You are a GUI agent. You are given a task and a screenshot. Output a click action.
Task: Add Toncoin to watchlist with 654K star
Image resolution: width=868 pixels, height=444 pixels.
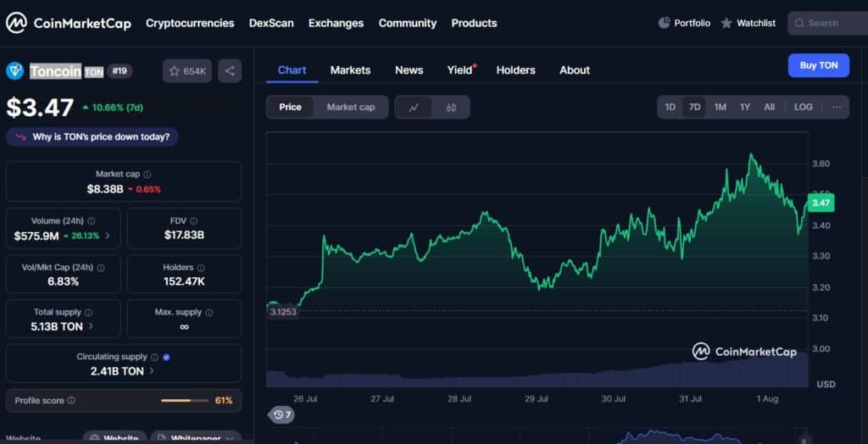tap(187, 71)
